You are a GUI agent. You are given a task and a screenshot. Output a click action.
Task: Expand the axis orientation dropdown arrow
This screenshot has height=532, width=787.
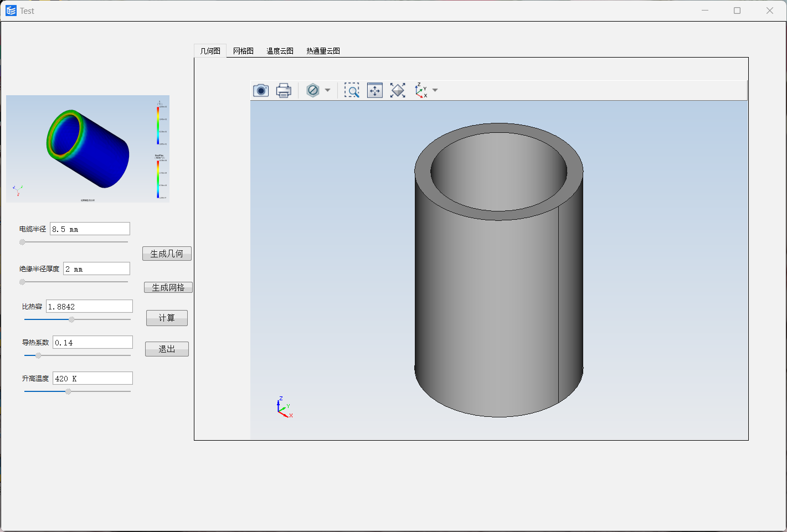point(435,90)
